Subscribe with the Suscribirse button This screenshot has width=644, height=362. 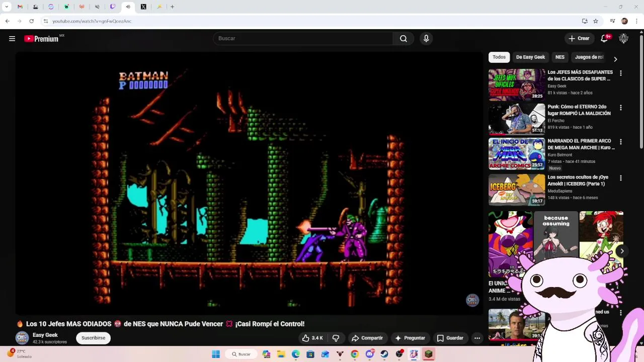[94, 338]
